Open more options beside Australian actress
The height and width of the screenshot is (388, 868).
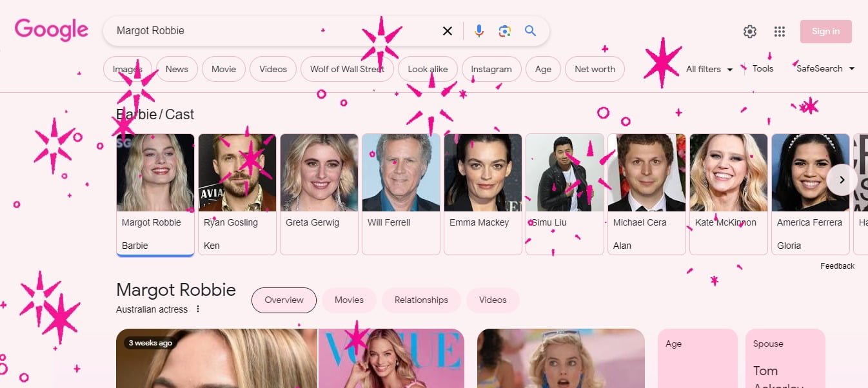tap(198, 309)
